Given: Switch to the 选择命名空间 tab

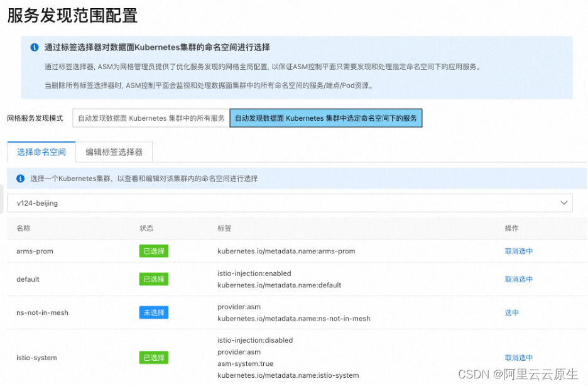Looking at the screenshot, I should (x=41, y=152).
